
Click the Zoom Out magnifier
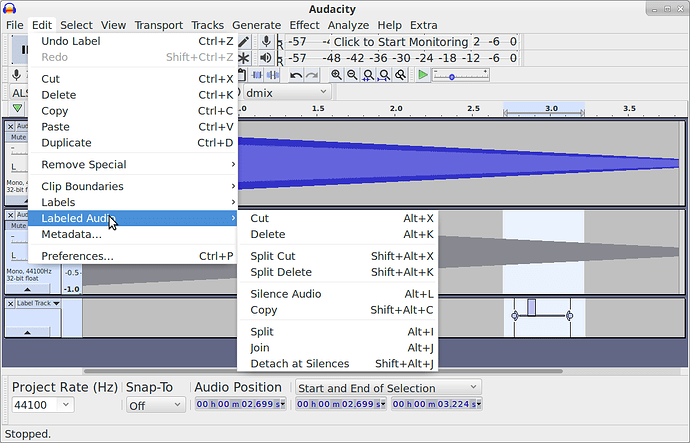(x=352, y=75)
